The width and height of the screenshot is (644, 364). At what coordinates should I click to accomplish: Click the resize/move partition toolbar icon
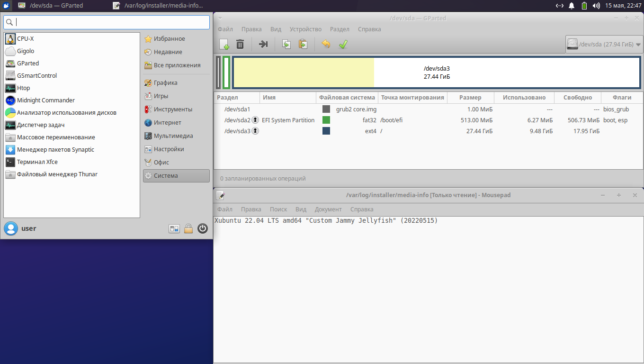(263, 44)
